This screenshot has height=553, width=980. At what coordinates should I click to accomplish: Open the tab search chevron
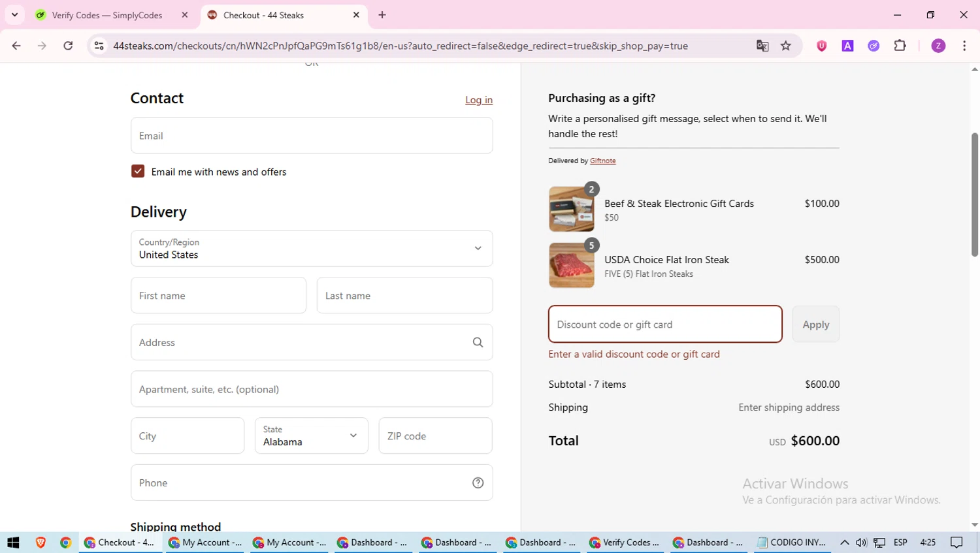pyautogui.click(x=14, y=14)
